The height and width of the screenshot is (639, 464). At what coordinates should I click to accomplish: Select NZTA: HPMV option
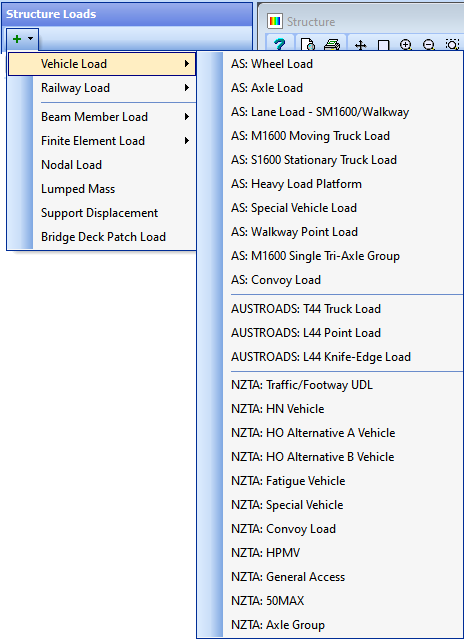[x=330, y=553]
